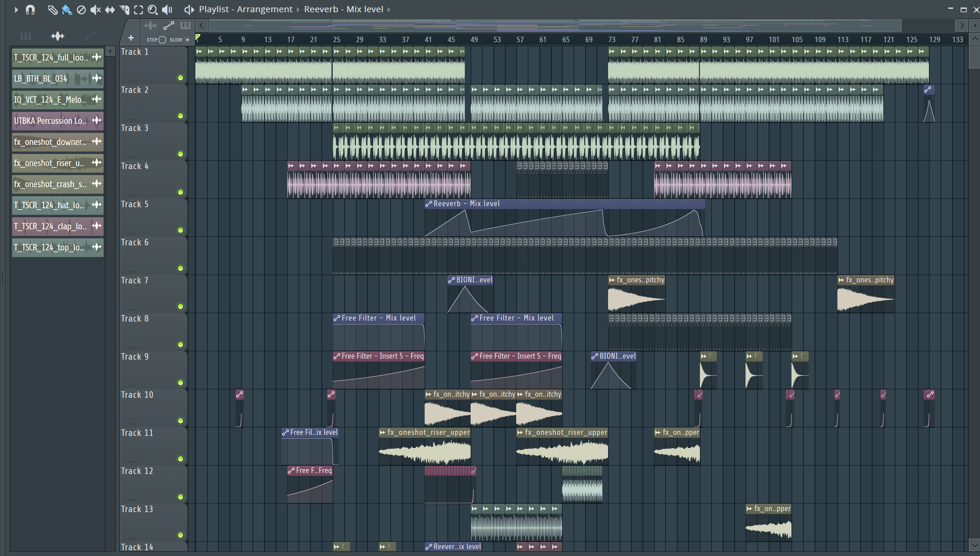
Task: Enable the STEP editing checkbox
Action: coord(162,40)
